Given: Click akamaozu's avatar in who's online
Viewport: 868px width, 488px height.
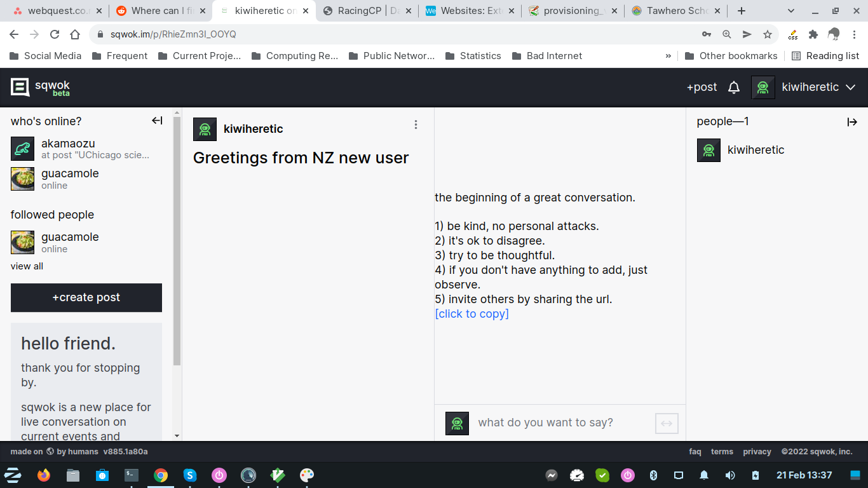Looking at the screenshot, I should [22, 149].
